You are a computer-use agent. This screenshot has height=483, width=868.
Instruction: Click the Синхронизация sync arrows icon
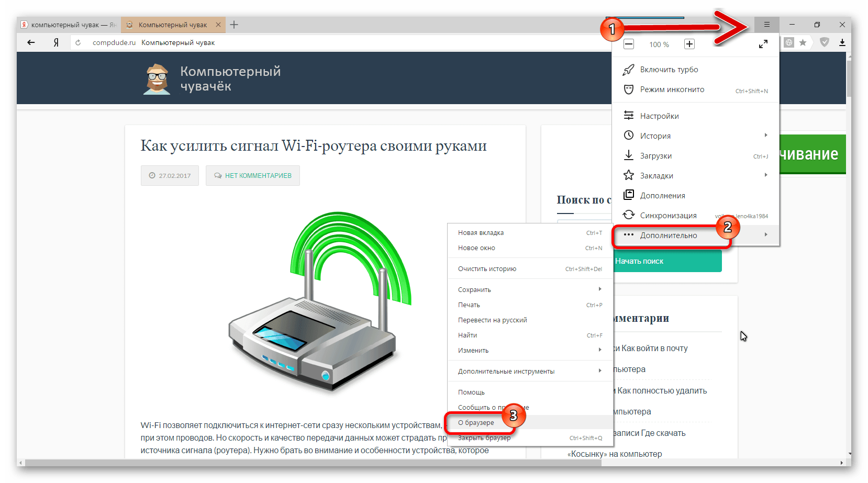coord(629,215)
